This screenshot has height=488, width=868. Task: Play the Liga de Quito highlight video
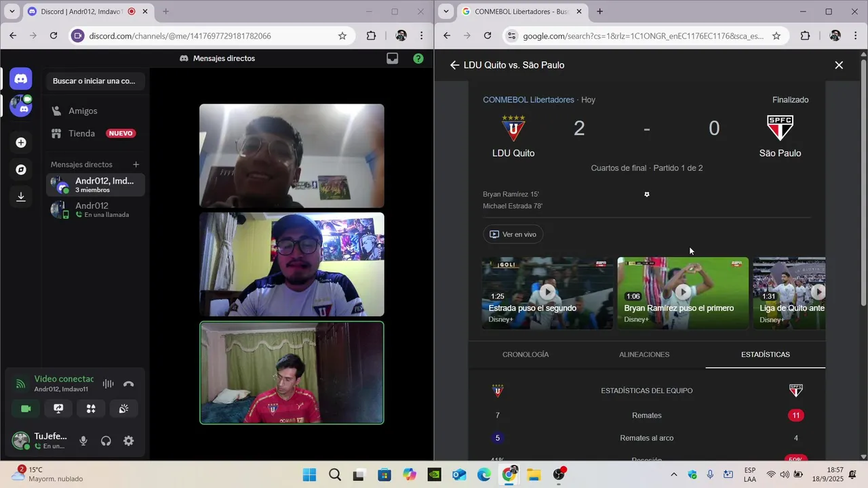point(789,293)
